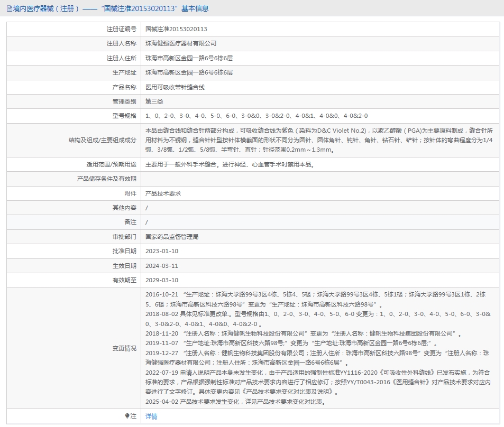504x427 pixels.
Task: Click the 产品名称 label
Action: point(124,87)
